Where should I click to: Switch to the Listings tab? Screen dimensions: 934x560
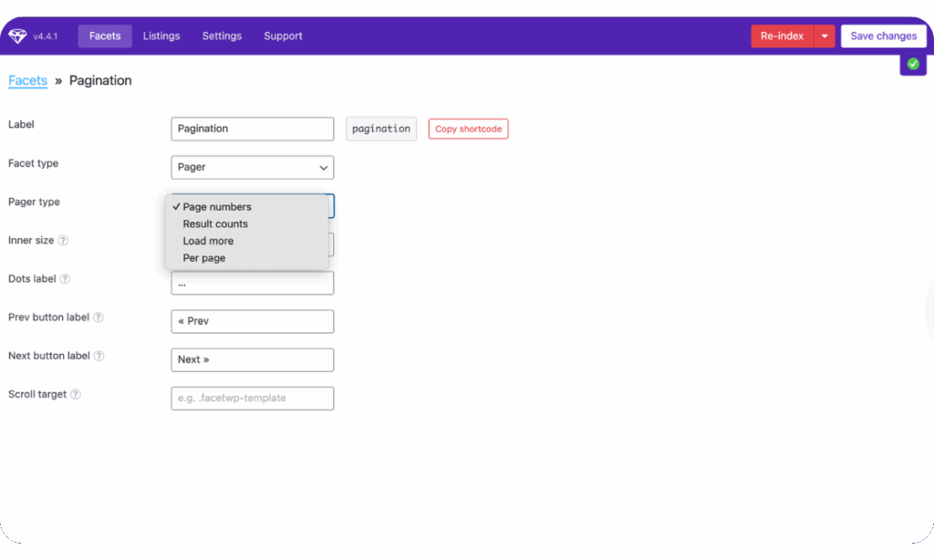pos(161,36)
